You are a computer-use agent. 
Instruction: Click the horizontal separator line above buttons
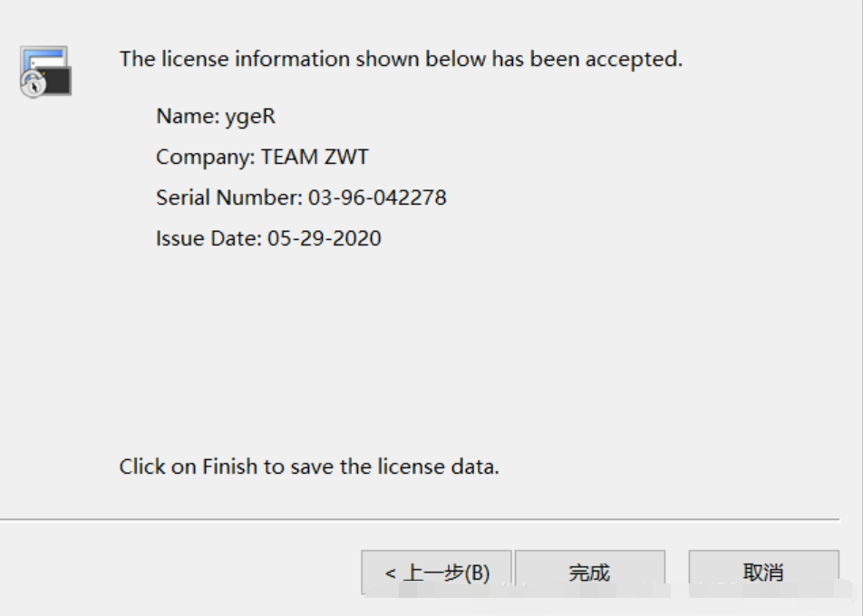(419, 519)
